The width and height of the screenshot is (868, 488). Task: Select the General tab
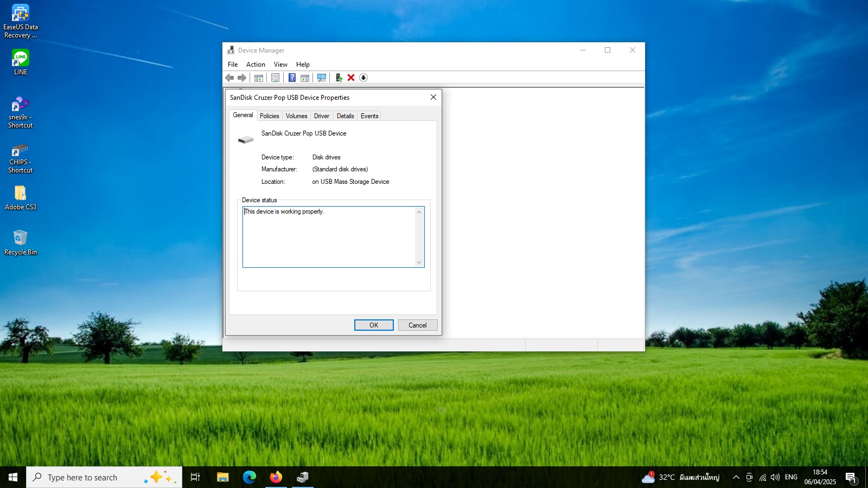click(243, 115)
